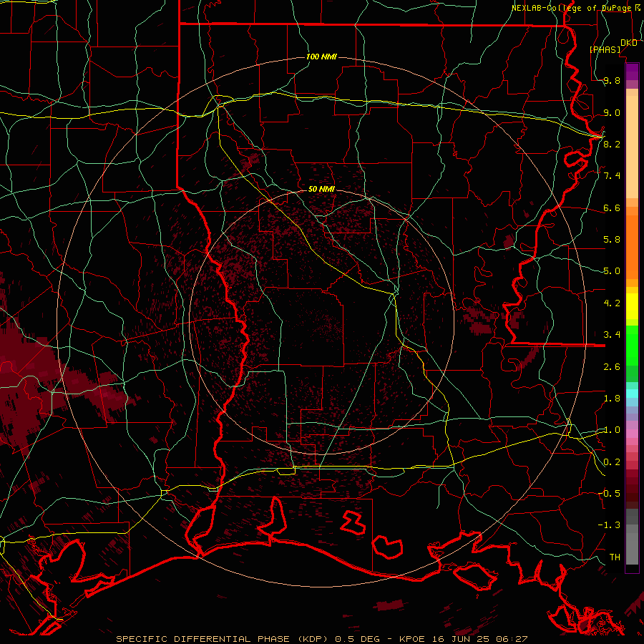This screenshot has height=644, width=644.
Task: Click the 0.5 DEG elevation text
Action: point(357,639)
